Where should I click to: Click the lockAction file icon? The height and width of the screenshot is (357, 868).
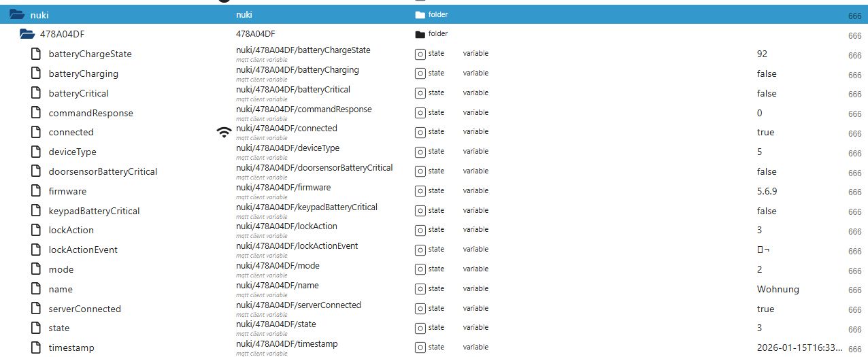click(36, 230)
